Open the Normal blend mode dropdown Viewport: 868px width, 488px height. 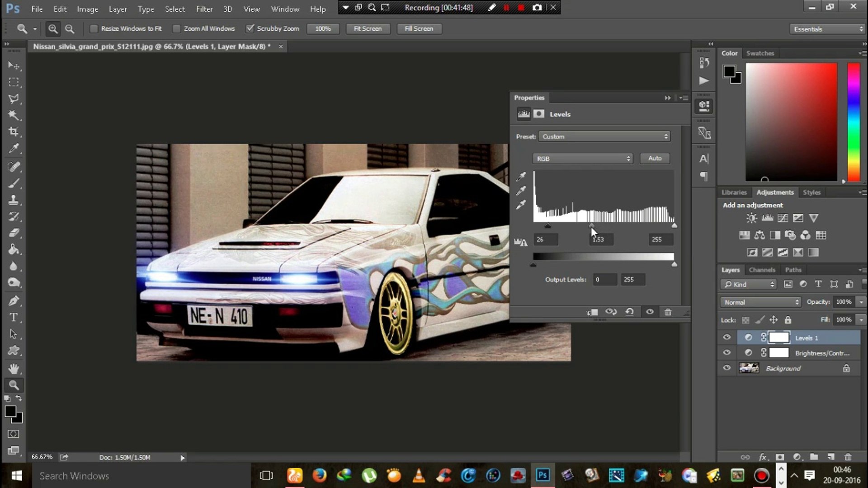click(x=760, y=302)
